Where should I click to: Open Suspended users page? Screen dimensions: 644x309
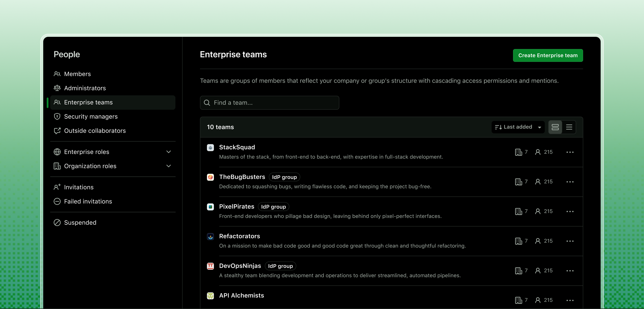(x=113, y=222)
